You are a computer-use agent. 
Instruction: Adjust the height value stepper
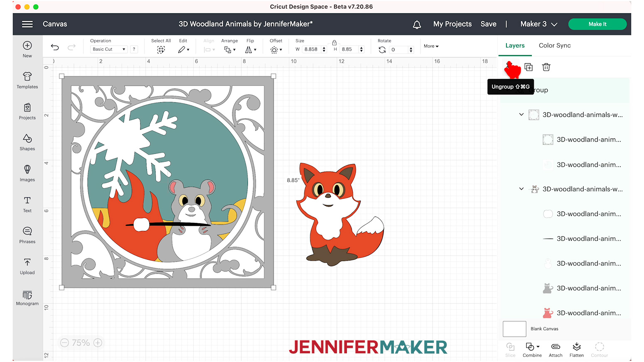[361, 49]
